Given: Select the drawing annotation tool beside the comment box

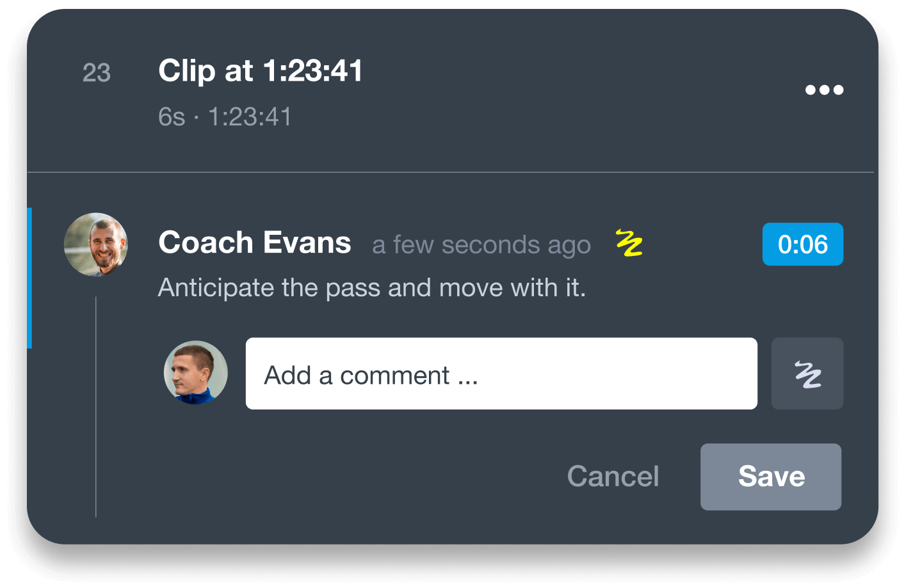Looking at the screenshot, I should [807, 374].
